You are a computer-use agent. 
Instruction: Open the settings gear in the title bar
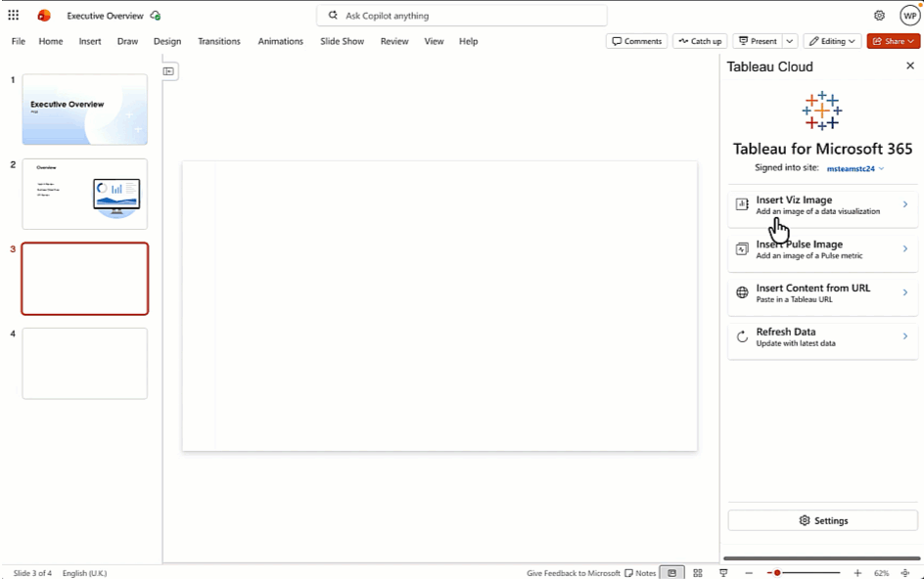[x=879, y=16]
